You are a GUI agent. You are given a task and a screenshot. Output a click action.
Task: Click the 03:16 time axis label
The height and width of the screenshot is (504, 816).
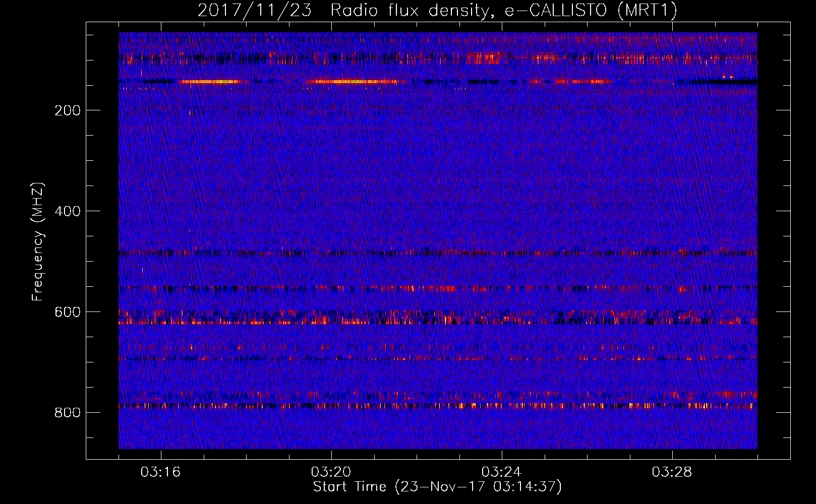click(161, 472)
